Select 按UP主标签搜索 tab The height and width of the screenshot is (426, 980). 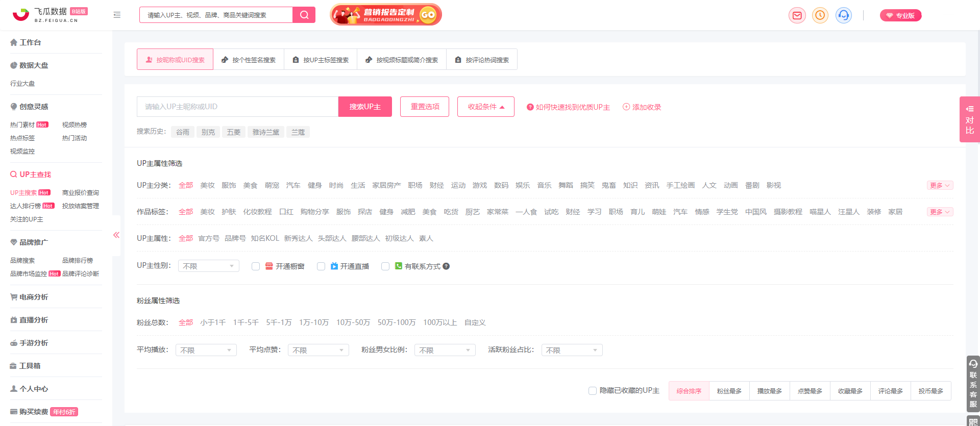pyautogui.click(x=321, y=59)
